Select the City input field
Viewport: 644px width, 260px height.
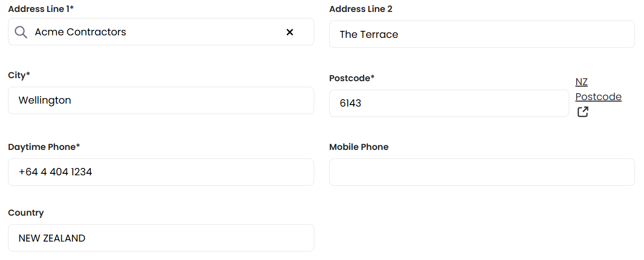(x=161, y=101)
